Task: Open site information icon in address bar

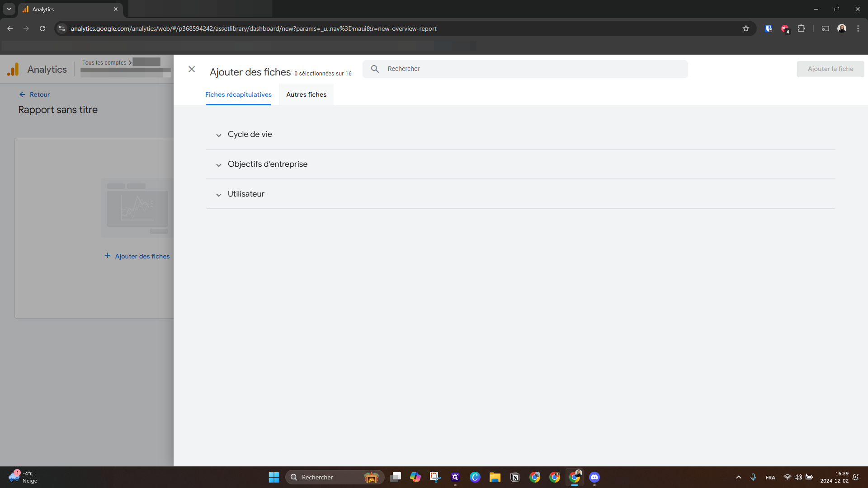Action: coord(62,28)
